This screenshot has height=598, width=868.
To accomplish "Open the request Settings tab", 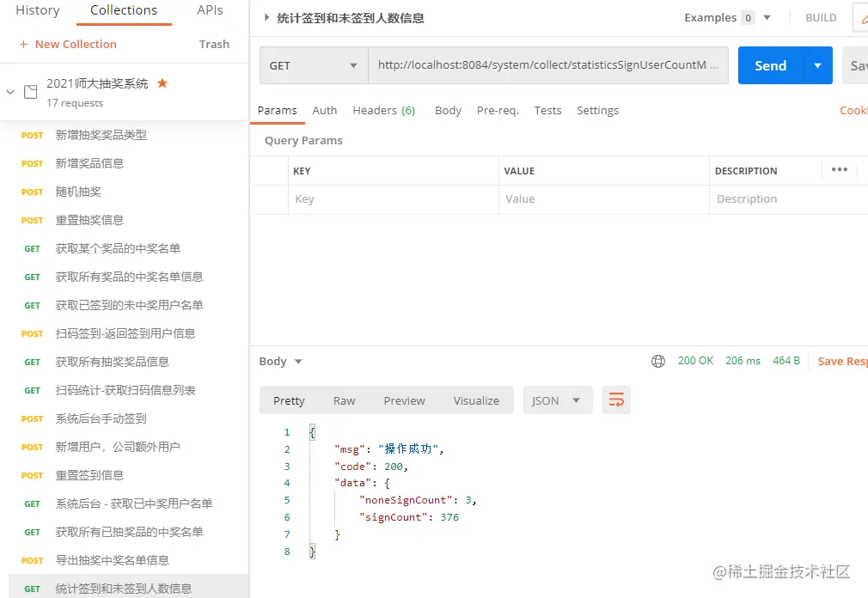I will coord(597,110).
